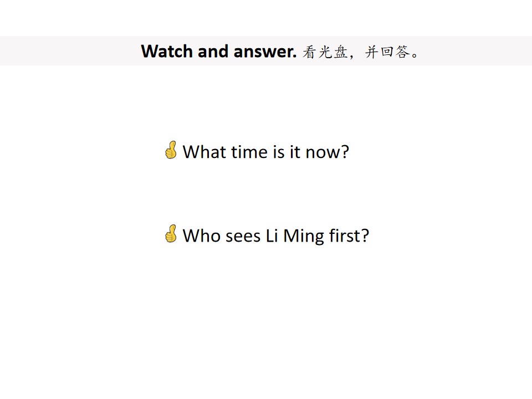Screen dimensions: 532x399
Task: Click the characters 并回答 in the heading
Action: coord(387,52)
